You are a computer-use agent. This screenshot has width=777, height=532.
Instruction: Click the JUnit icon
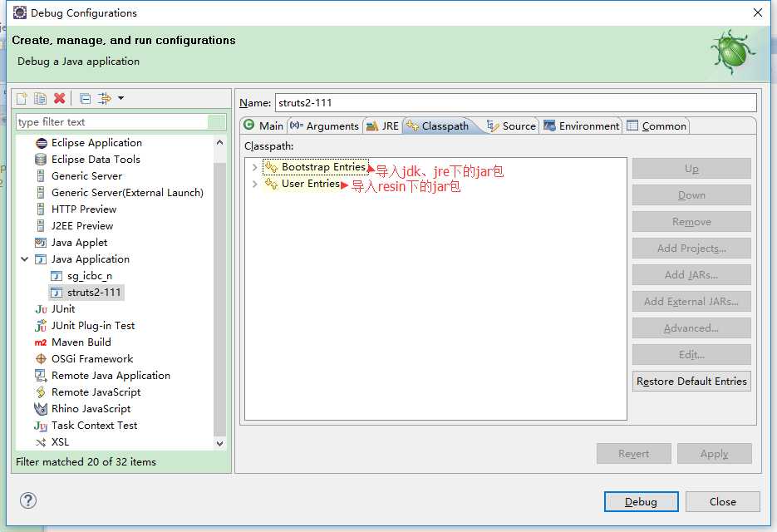[x=41, y=309]
